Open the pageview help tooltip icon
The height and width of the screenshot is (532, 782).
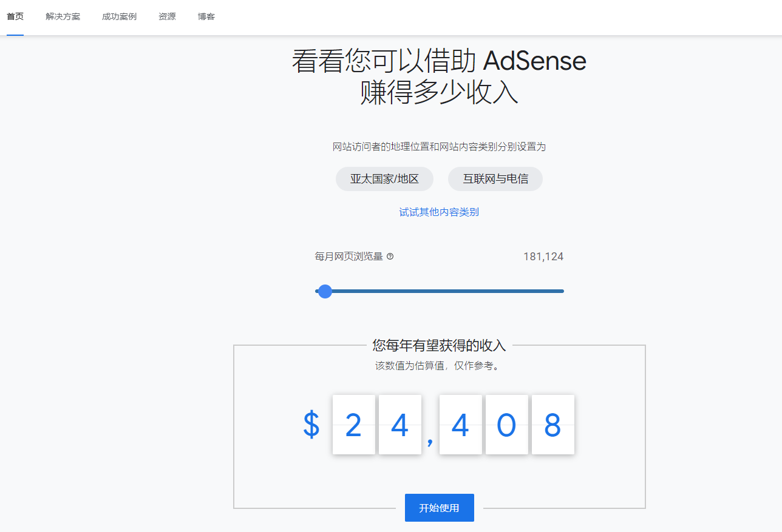click(x=390, y=256)
